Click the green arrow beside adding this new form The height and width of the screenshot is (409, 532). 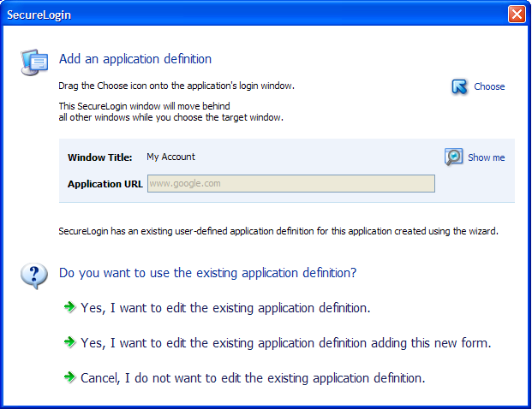point(70,342)
